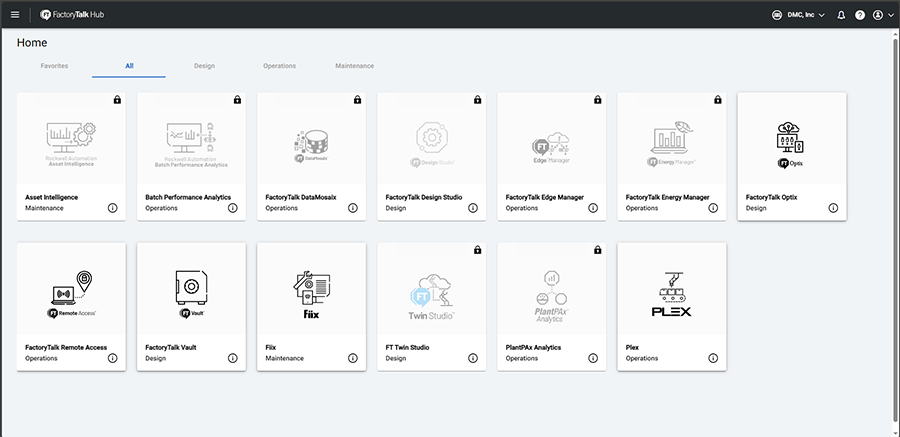Click the FactoryTalk Vault title text
Viewport: 900px width, 437px height.
point(171,347)
